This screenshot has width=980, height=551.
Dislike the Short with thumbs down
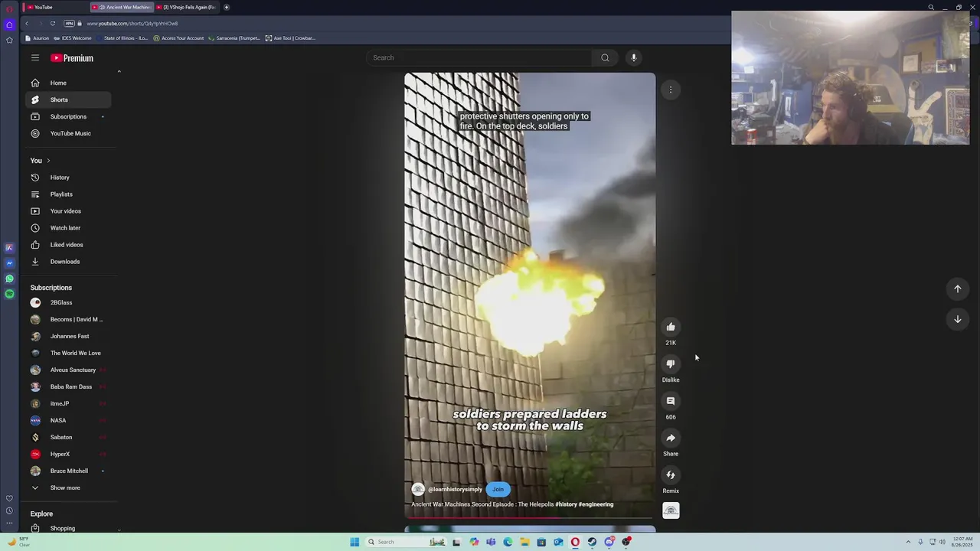pyautogui.click(x=671, y=364)
